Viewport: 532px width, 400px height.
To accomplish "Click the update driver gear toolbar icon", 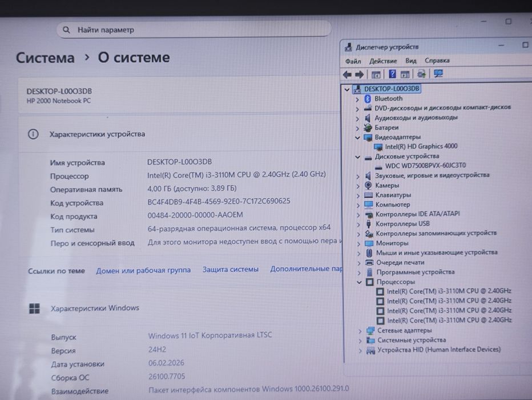I will [x=421, y=74].
